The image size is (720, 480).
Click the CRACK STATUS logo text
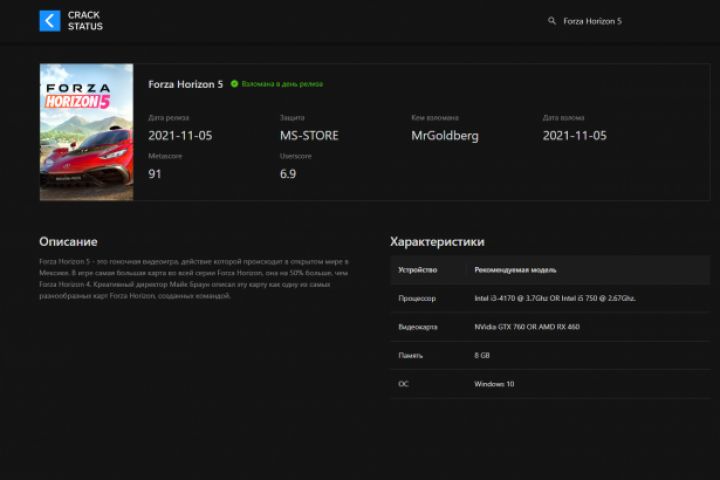[x=85, y=21]
